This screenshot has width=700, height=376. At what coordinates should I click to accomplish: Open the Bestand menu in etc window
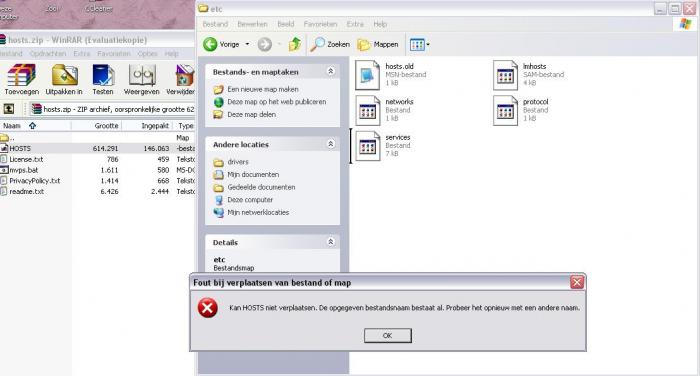tap(215, 24)
